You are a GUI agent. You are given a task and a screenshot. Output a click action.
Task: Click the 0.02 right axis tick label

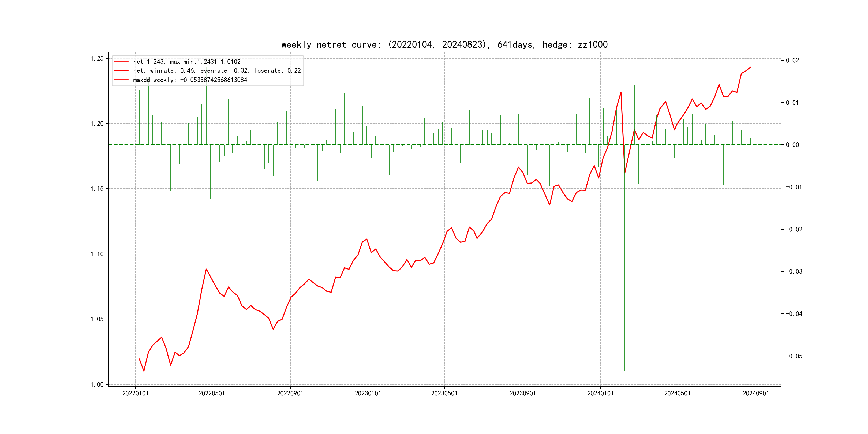[x=792, y=60]
